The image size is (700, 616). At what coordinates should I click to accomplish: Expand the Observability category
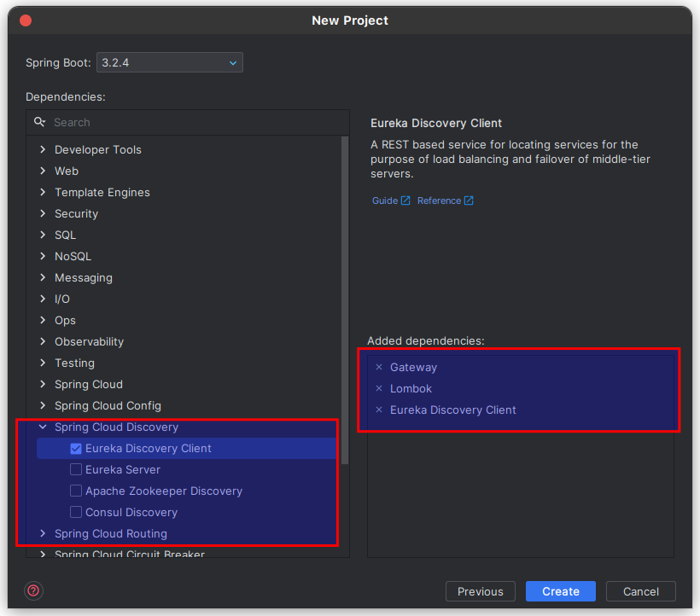pyautogui.click(x=43, y=341)
